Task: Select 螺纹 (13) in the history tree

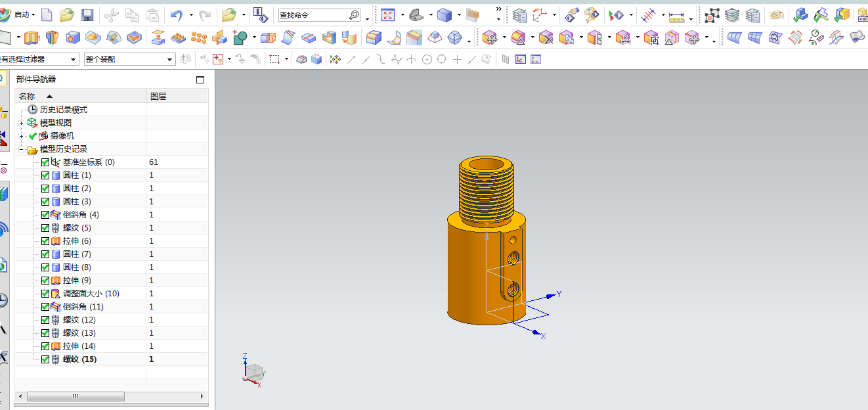Action: tap(79, 333)
